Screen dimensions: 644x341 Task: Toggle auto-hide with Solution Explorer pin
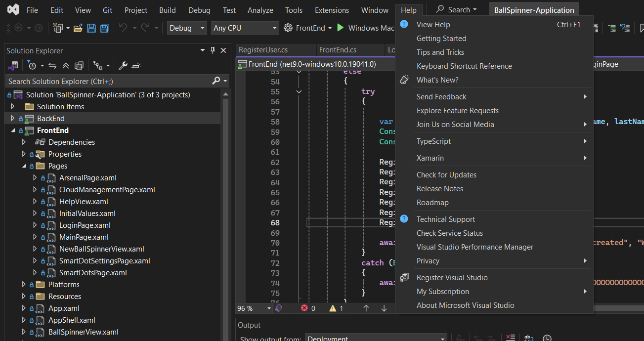213,50
